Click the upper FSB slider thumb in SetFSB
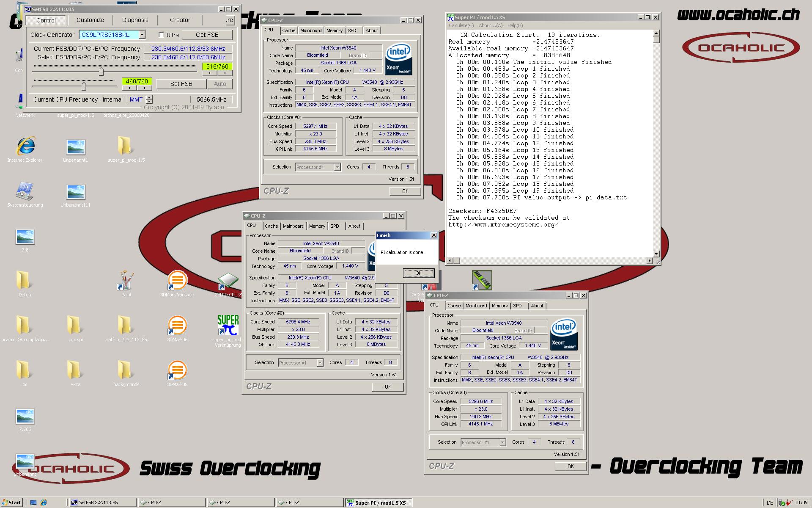The width and height of the screenshot is (812, 508). 101,71
